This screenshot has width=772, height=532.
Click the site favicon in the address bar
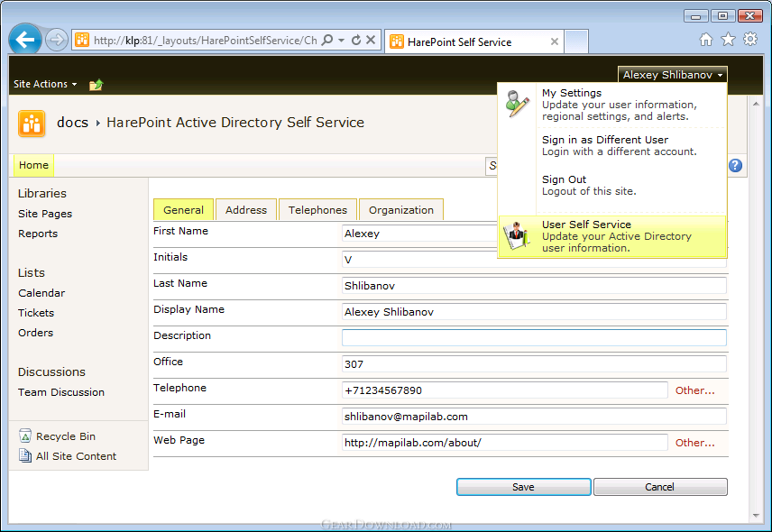(x=82, y=40)
